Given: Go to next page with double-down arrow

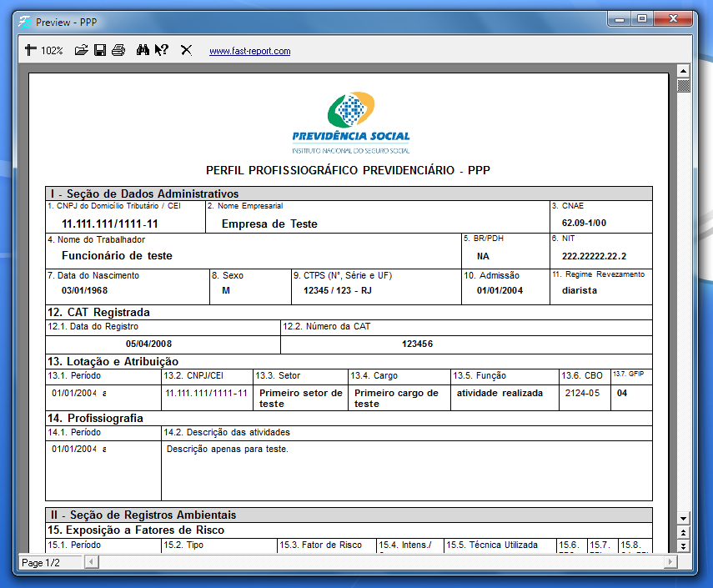Looking at the screenshot, I should pyautogui.click(x=684, y=545).
